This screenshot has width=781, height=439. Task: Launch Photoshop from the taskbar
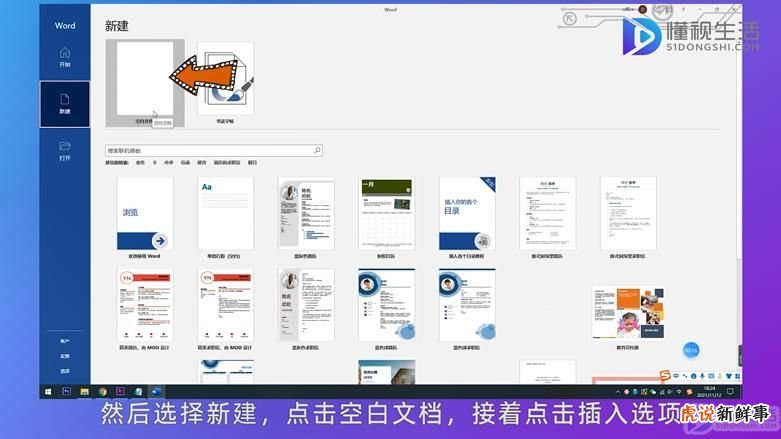tap(66, 392)
